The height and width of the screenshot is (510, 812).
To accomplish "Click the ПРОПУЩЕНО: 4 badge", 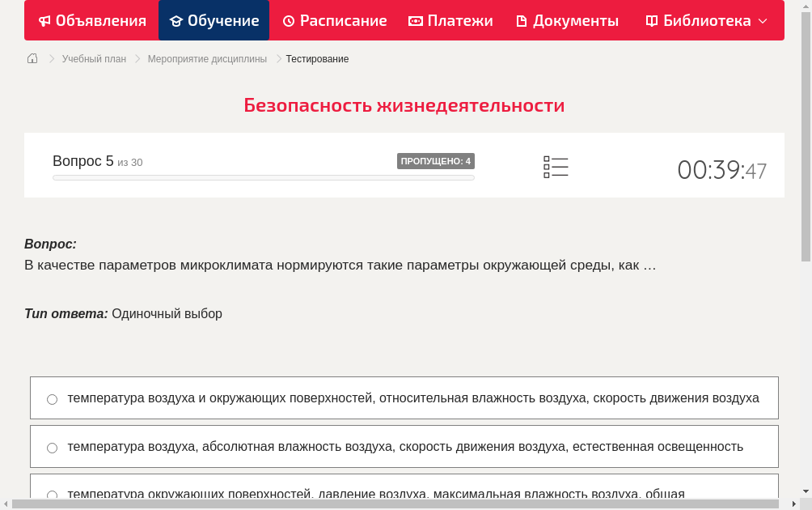I will pos(437,161).
